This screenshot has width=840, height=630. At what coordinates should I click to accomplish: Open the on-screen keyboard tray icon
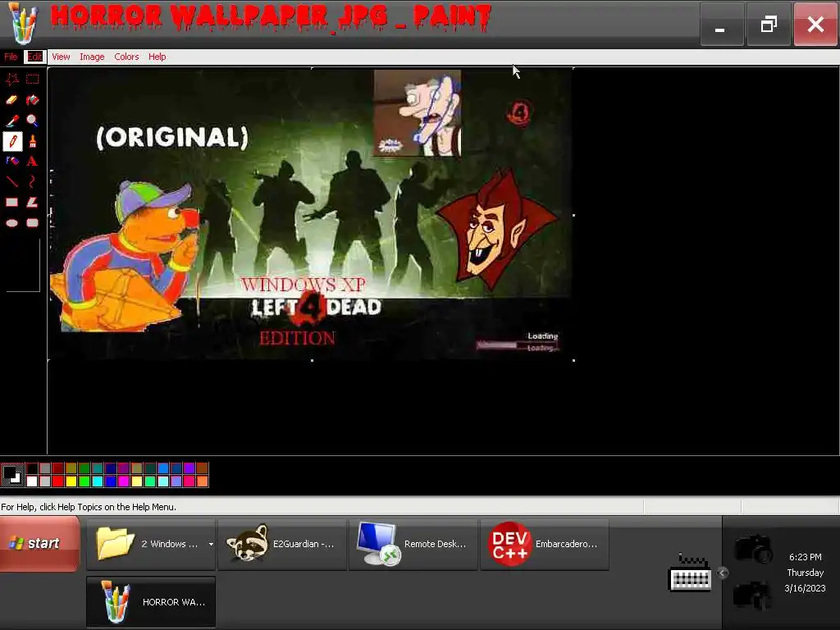click(x=690, y=573)
